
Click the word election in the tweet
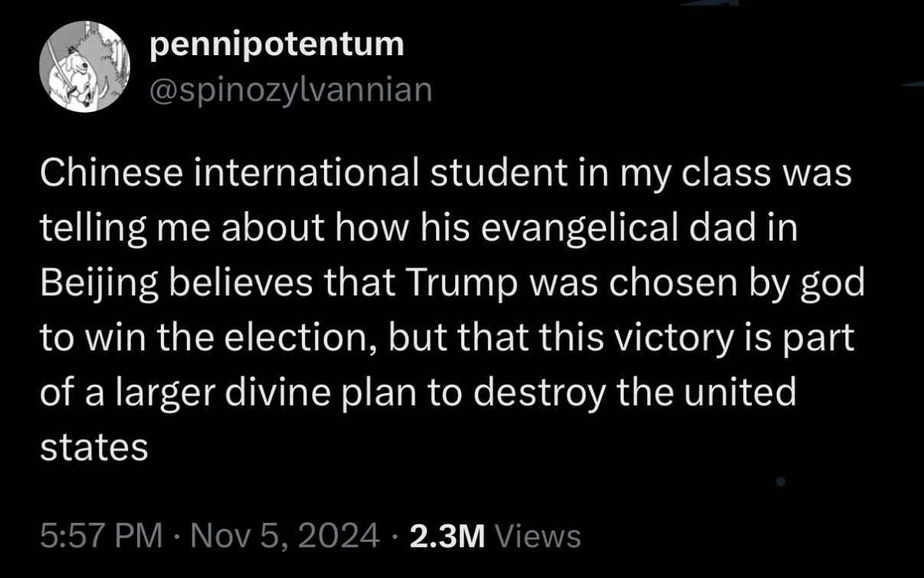click(268, 339)
